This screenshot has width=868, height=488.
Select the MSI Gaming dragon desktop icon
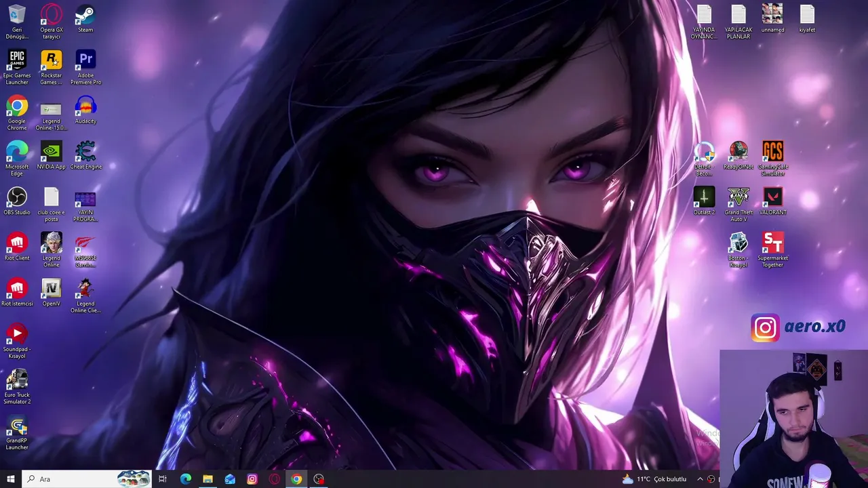pyautogui.click(x=85, y=250)
